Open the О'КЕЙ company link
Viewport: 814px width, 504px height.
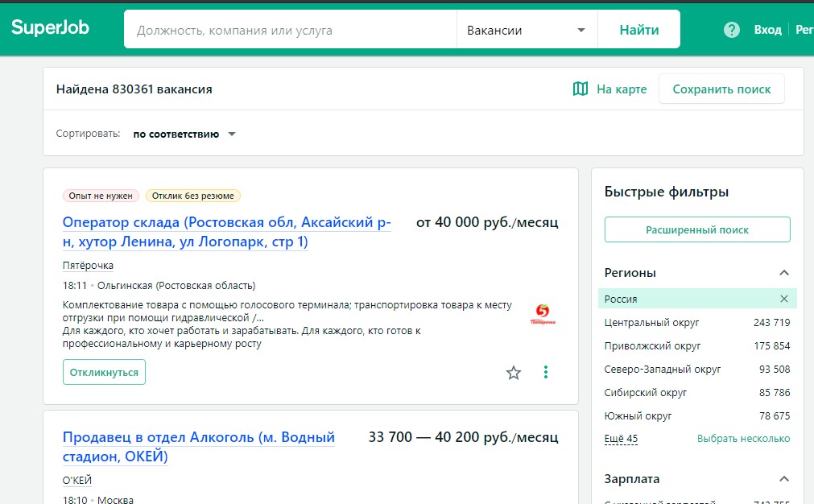coord(76,480)
